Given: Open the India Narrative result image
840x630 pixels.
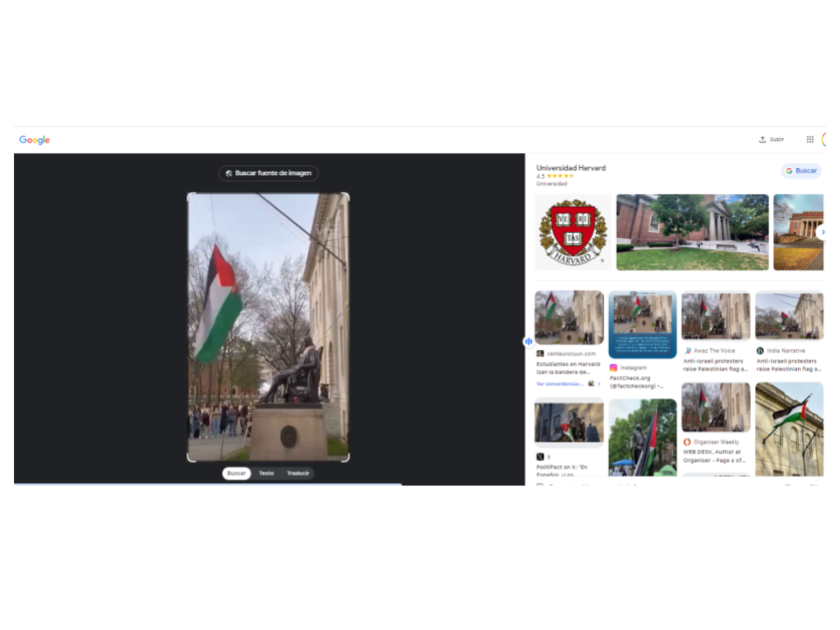Looking at the screenshot, I should click(788, 316).
